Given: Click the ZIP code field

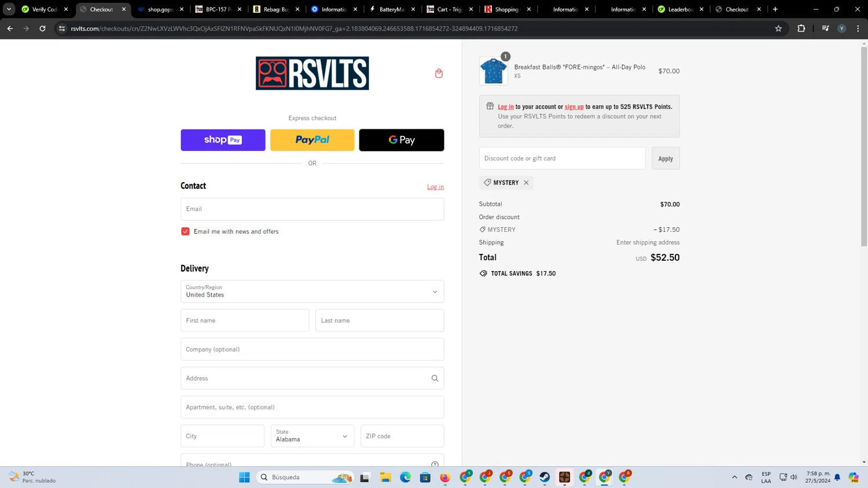Looking at the screenshot, I should (402, 436).
